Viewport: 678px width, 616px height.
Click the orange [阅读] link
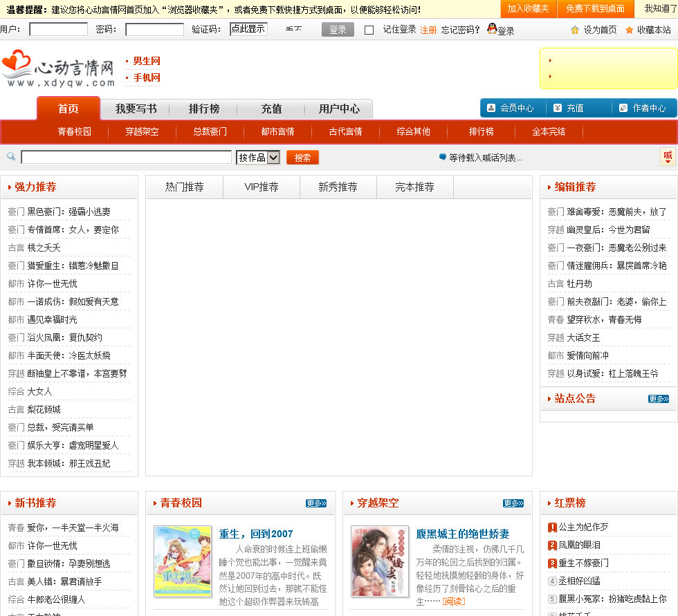coord(454,601)
